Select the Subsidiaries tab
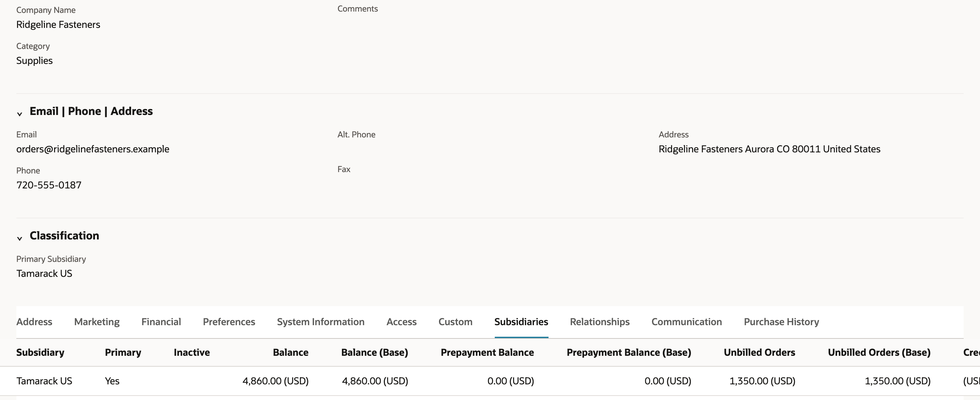The height and width of the screenshot is (400, 980). click(x=521, y=322)
